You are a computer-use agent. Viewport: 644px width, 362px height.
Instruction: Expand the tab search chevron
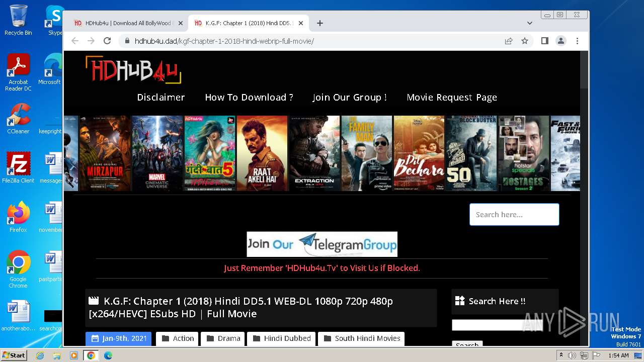[529, 23]
